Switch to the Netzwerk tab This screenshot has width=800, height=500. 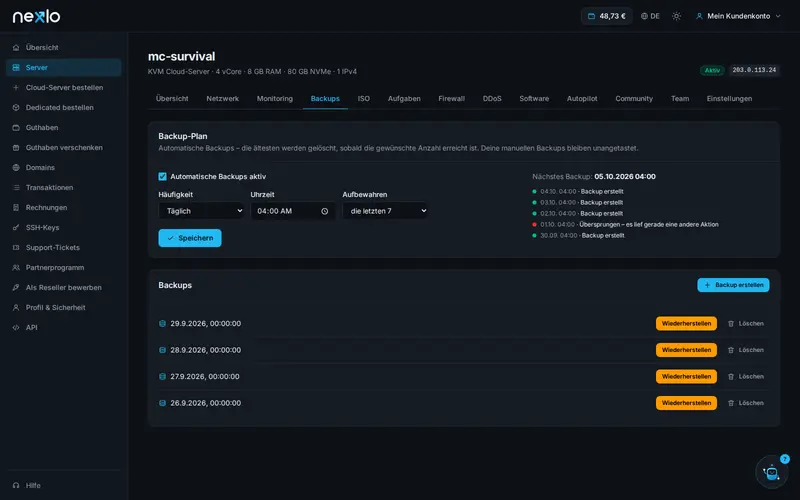tap(222, 98)
